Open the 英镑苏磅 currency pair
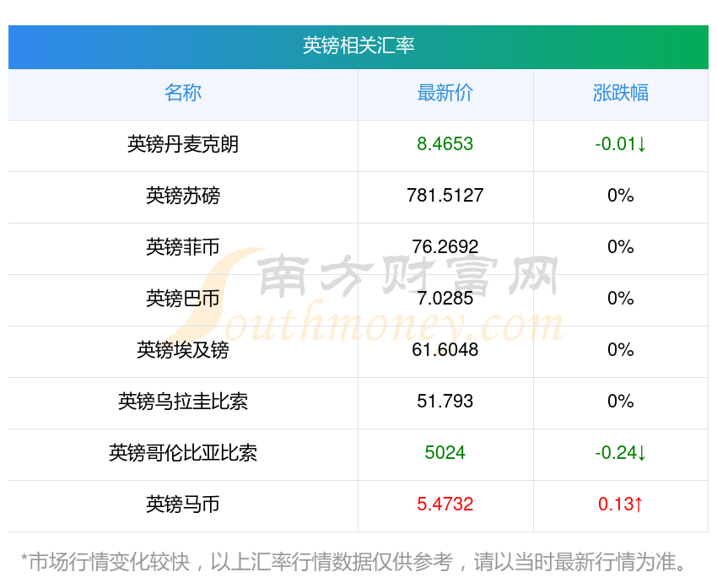 (x=183, y=196)
